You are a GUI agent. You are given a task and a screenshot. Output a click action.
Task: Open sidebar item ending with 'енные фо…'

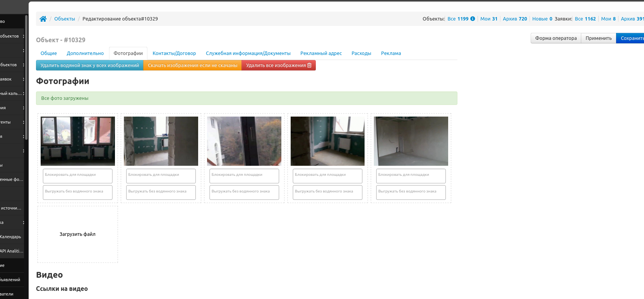tap(12, 179)
